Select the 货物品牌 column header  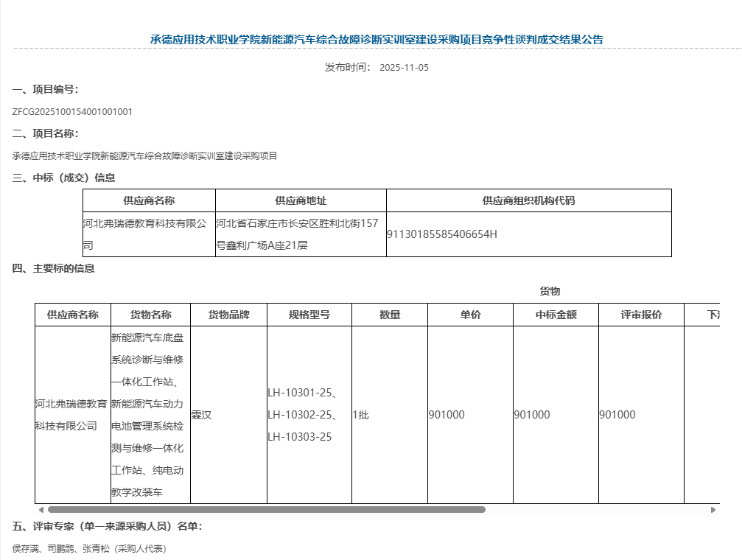(228, 314)
